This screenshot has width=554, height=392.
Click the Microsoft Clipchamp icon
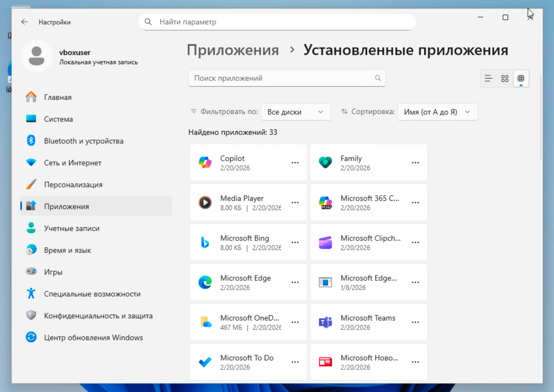click(325, 242)
